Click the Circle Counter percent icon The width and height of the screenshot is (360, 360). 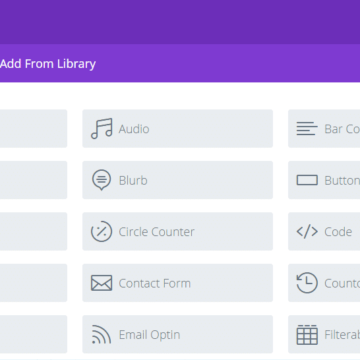101,231
